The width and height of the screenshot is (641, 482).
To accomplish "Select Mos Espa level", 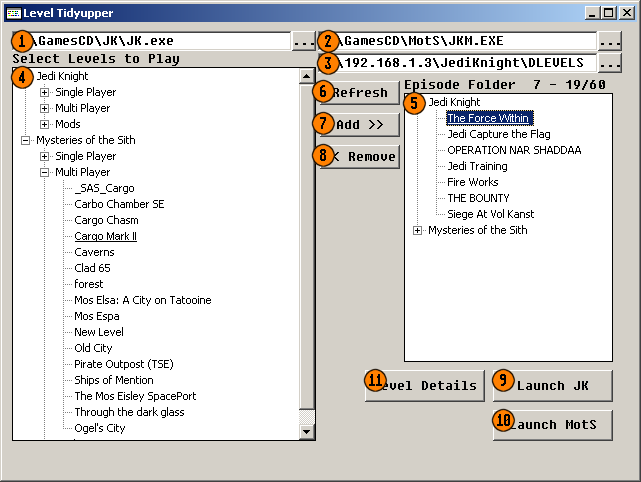I will [x=97, y=316].
